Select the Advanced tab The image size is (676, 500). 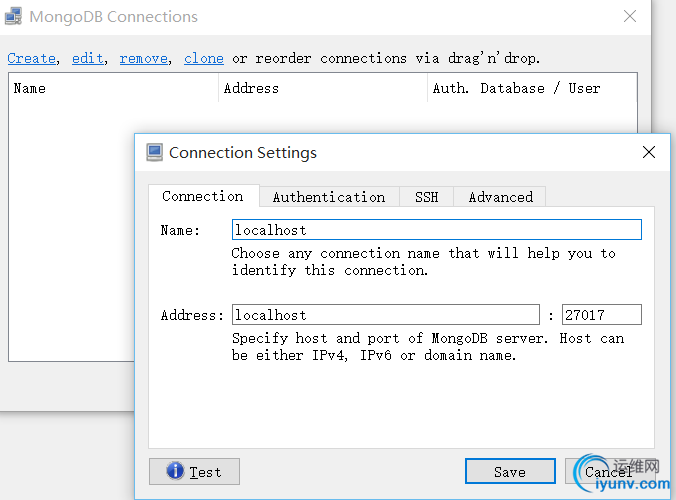click(x=500, y=197)
